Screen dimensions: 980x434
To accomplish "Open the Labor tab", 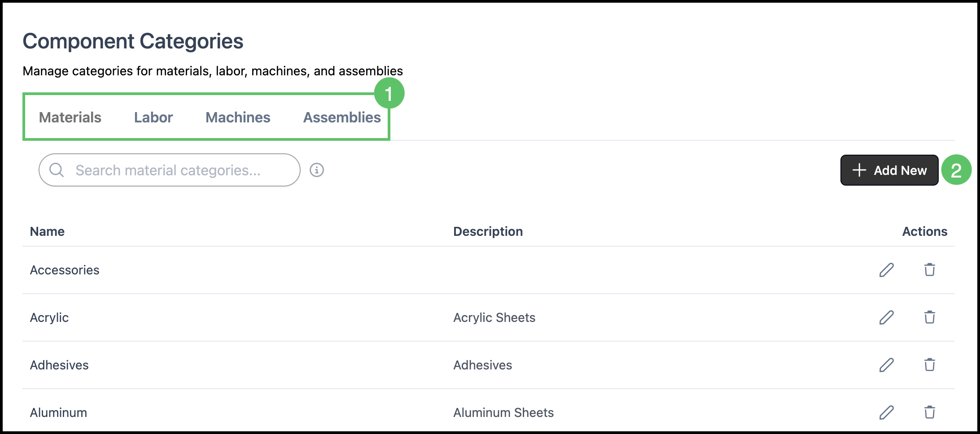I will (153, 117).
